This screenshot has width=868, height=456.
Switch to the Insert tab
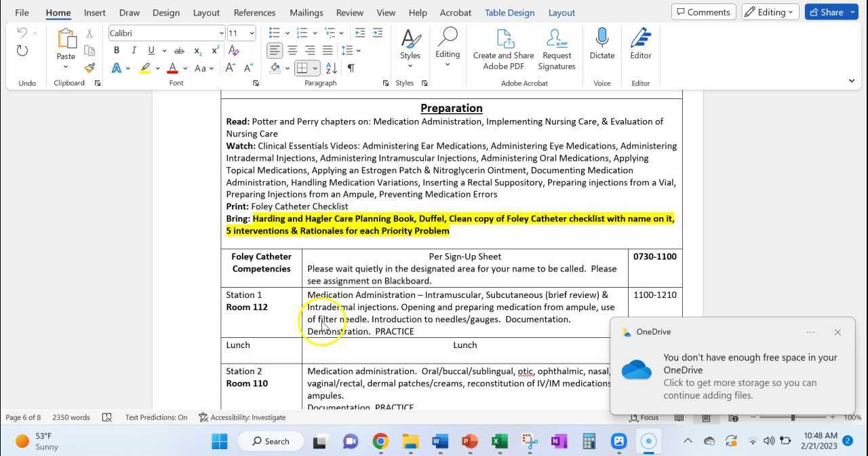pyautogui.click(x=94, y=12)
